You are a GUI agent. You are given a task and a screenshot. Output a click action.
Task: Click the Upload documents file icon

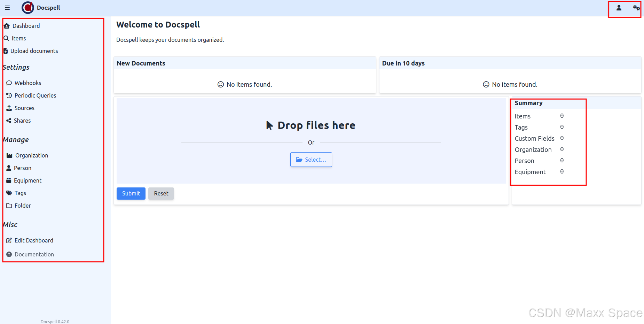[x=6, y=51]
